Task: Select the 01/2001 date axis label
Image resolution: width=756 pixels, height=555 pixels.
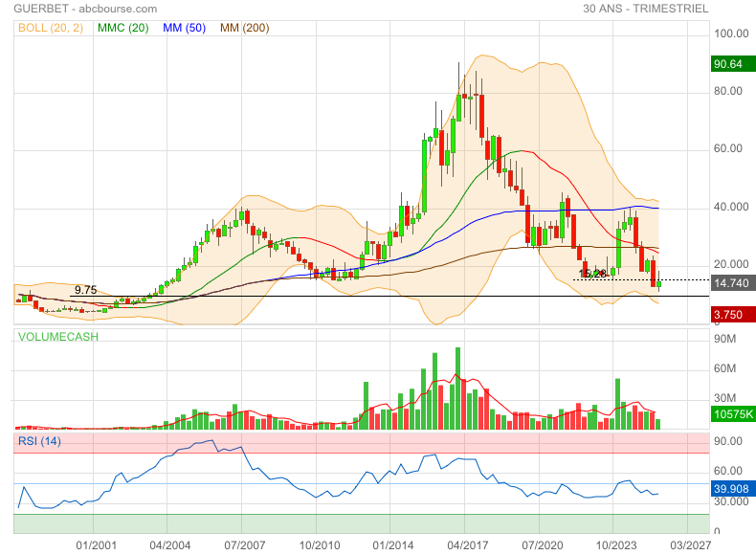Action: point(96,544)
